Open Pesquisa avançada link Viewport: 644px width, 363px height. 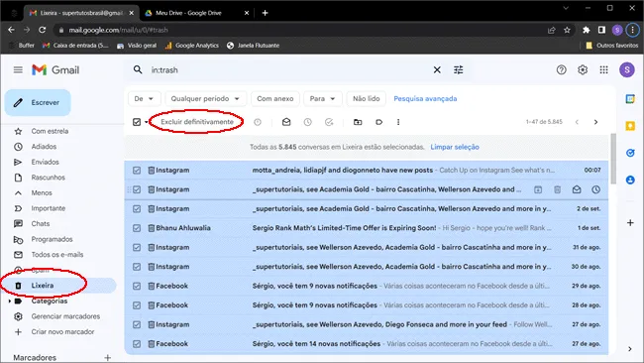click(x=425, y=98)
